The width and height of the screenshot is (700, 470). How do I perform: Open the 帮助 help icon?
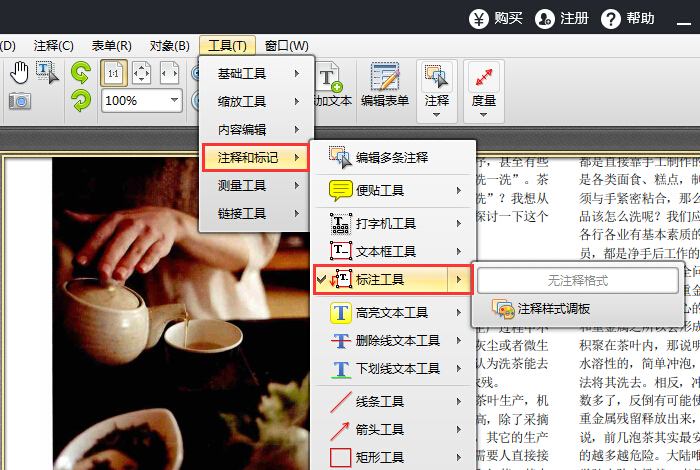point(611,19)
